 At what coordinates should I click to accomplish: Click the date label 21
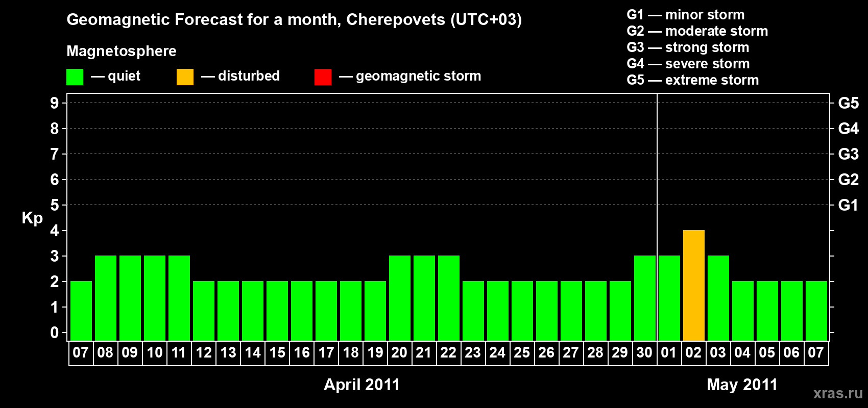point(424,352)
